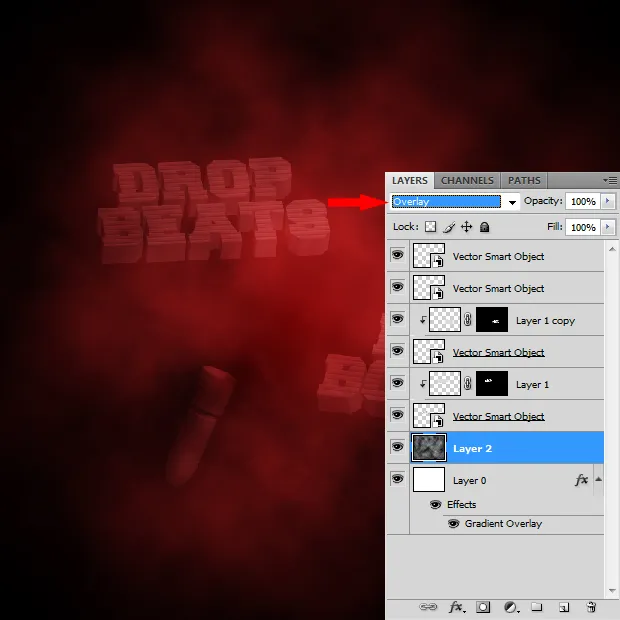Hide Layer 2 using its eye icon
This screenshot has width=620, height=620.
click(397, 448)
